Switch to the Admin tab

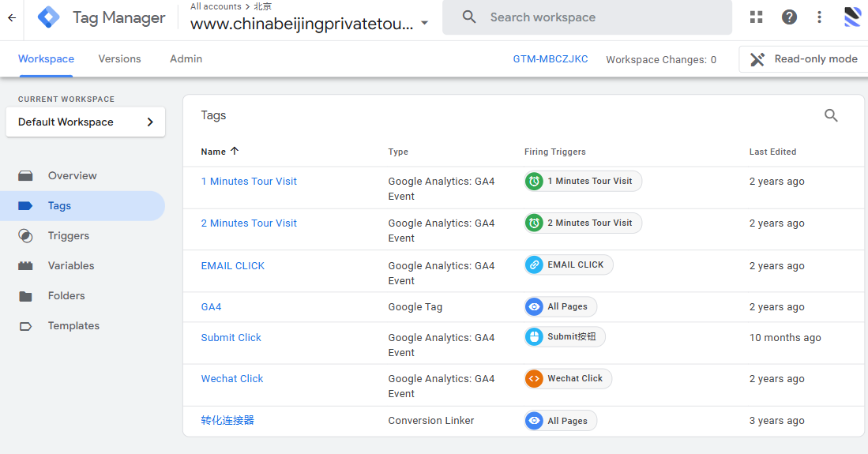coord(186,59)
